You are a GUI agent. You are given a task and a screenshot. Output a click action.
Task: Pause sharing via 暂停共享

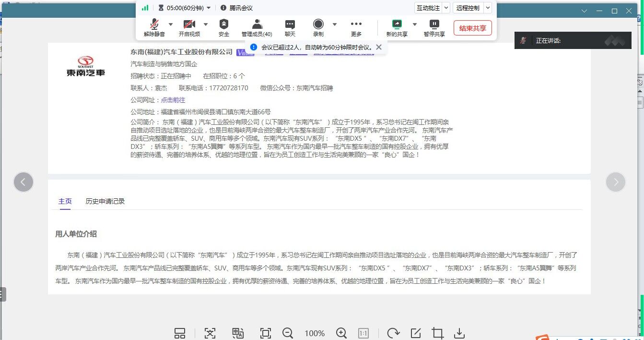coord(434,28)
